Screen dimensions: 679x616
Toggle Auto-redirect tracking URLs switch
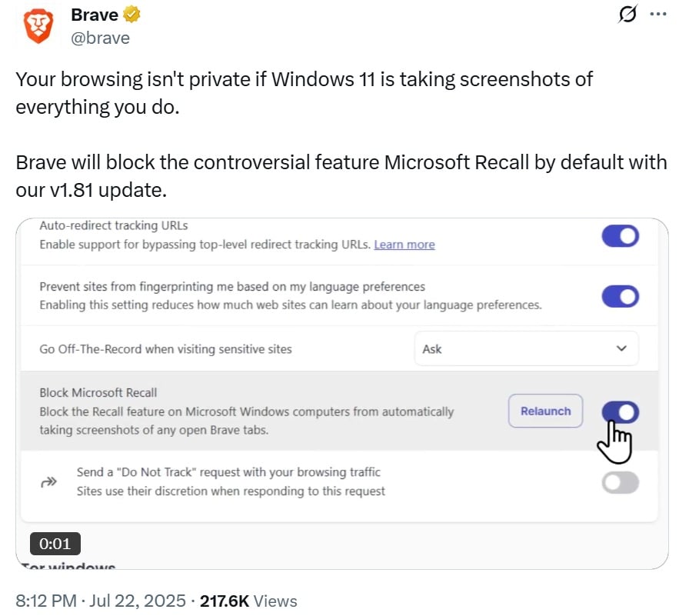click(x=620, y=236)
